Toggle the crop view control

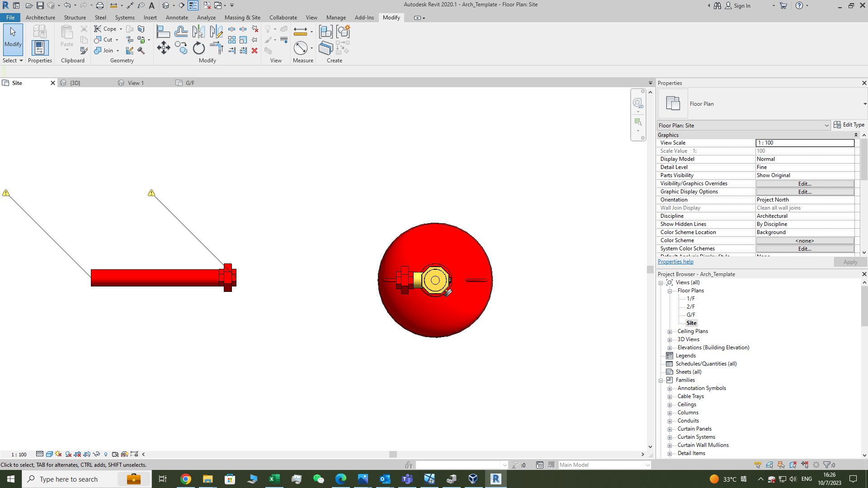click(x=77, y=454)
